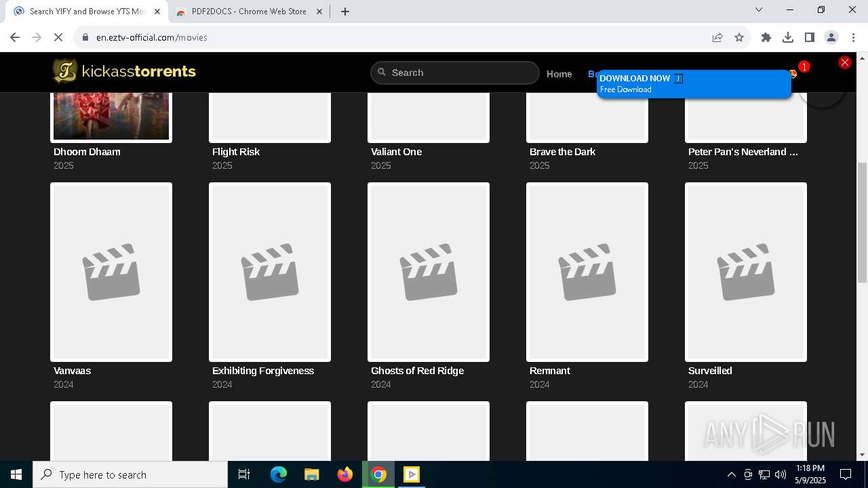The width and height of the screenshot is (868, 488).
Task: Stop loading the page
Action: [58, 37]
